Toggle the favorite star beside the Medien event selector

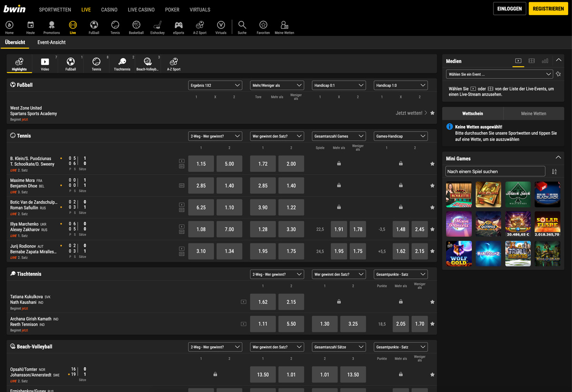coord(558,74)
